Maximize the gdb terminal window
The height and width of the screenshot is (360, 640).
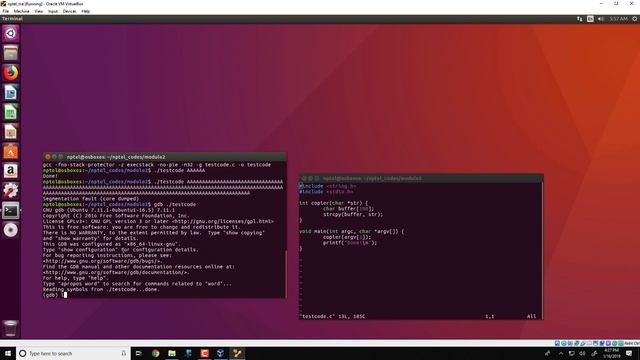pyautogui.click(x=60, y=157)
